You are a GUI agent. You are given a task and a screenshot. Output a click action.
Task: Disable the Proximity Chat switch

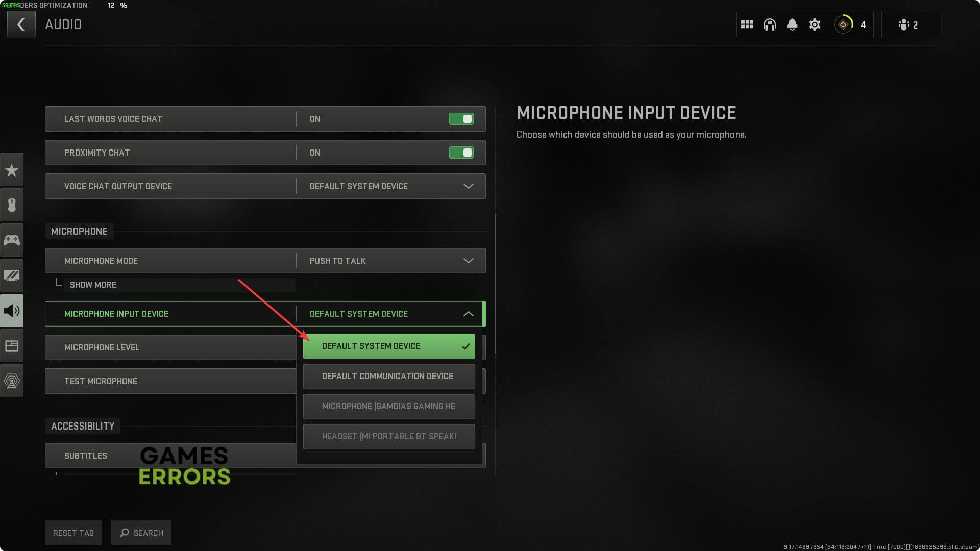point(461,153)
